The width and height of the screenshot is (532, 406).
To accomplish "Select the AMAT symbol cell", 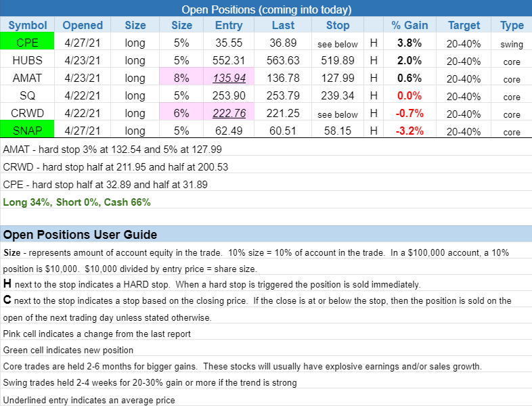I will (x=27, y=78).
